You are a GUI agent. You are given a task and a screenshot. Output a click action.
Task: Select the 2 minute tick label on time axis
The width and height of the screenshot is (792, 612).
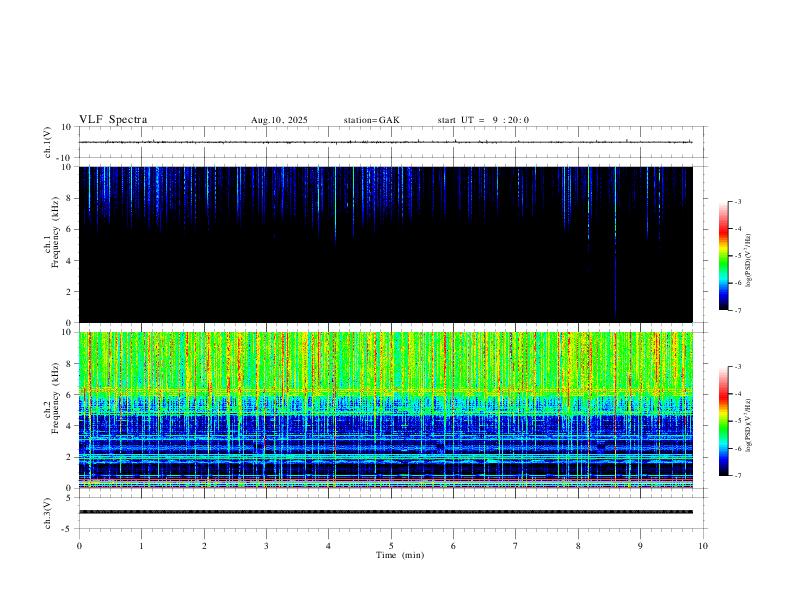204,545
